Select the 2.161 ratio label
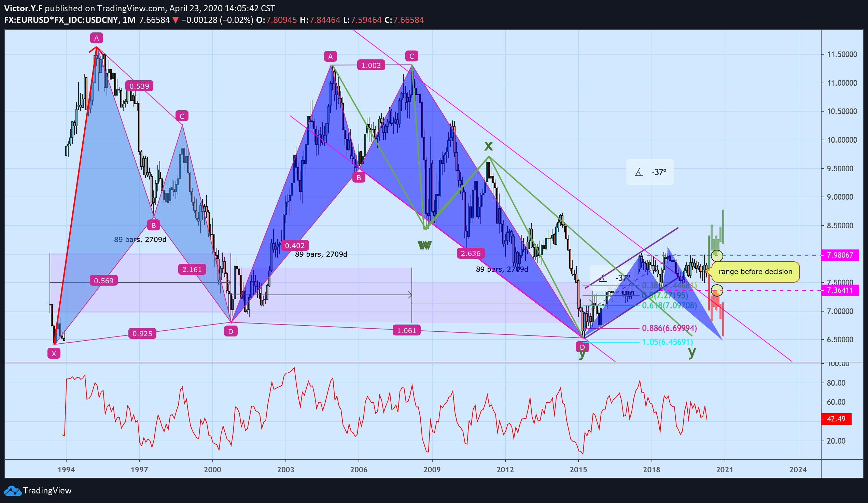 point(192,269)
